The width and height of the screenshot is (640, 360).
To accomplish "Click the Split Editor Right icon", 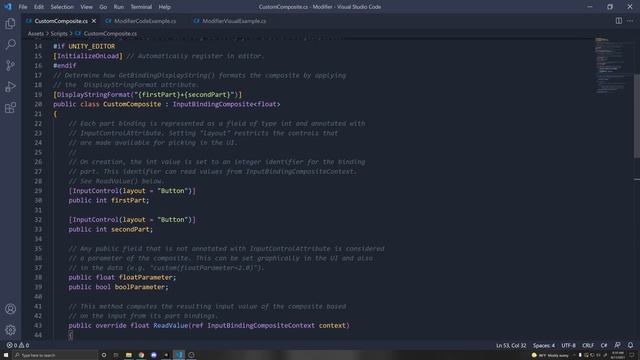I will (x=619, y=21).
